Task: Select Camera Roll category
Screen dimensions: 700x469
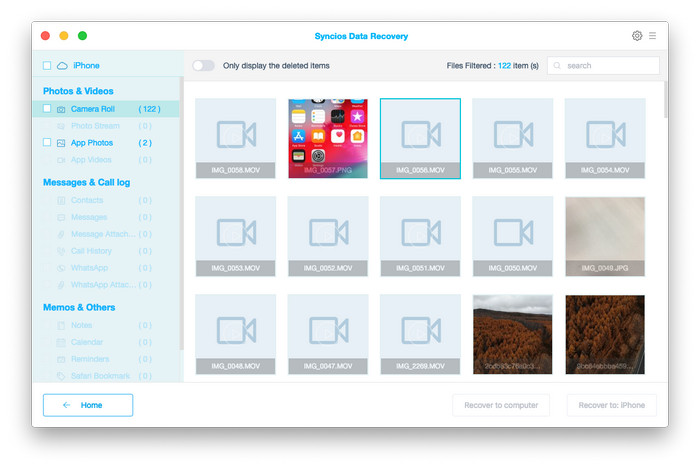Action: [106, 109]
